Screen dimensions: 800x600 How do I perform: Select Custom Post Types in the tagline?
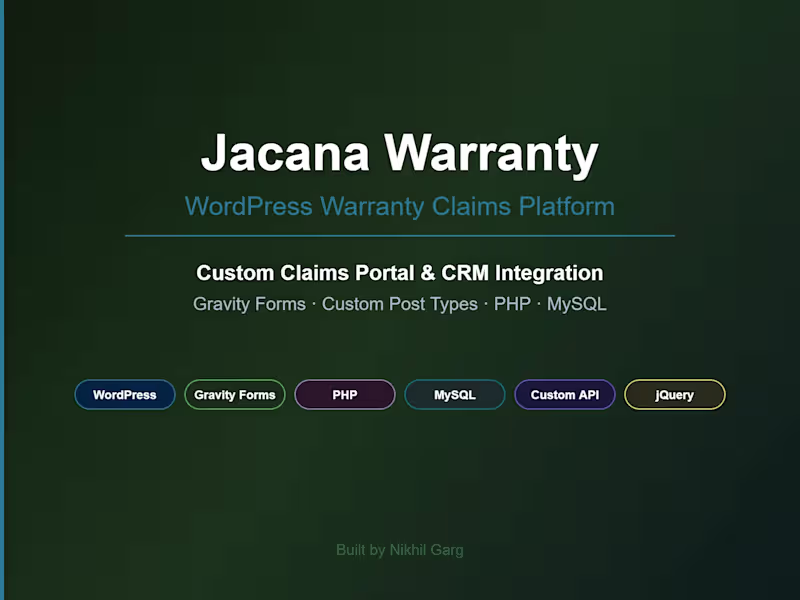pyautogui.click(x=399, y=304)
